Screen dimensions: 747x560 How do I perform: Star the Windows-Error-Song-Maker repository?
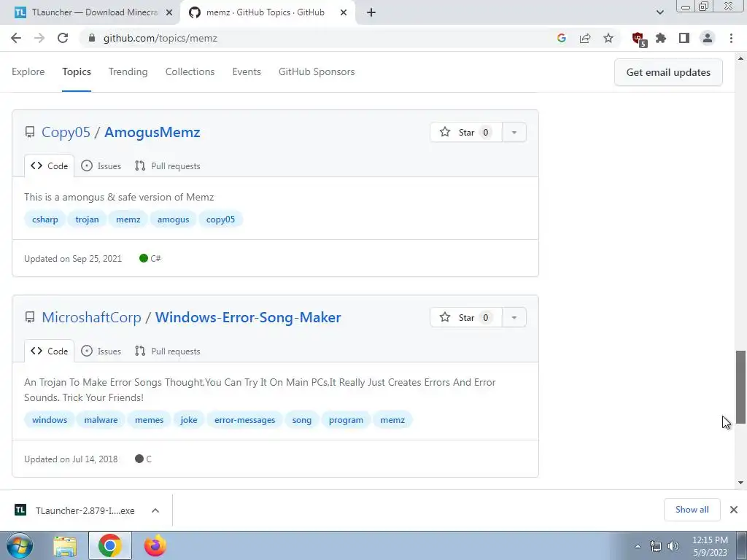(x=466, y=318)
